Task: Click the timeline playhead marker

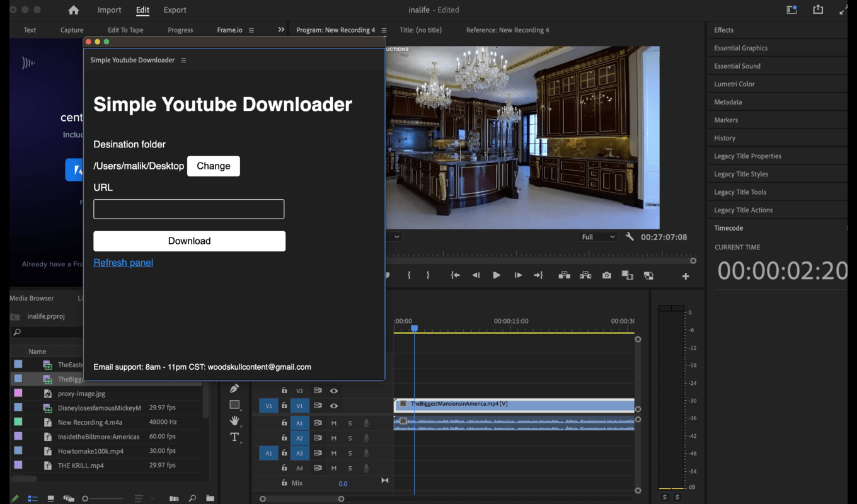Action: (414, 328)
